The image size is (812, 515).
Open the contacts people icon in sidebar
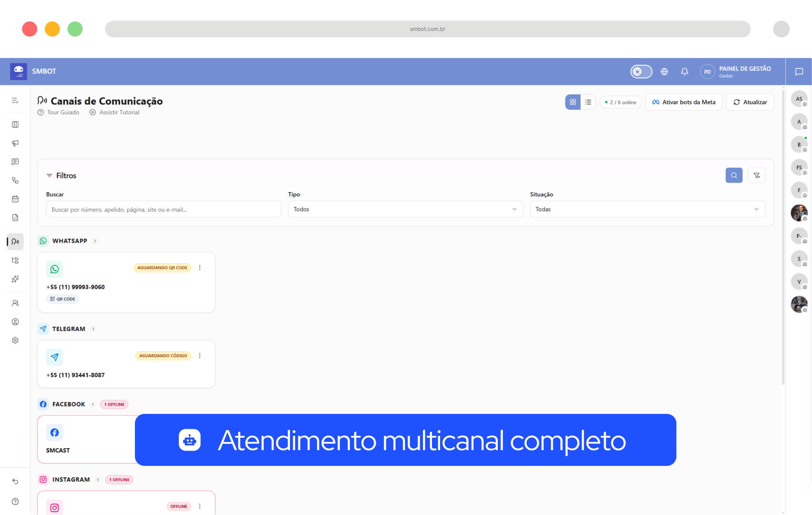pyautogui.click(x=15, y=303)
